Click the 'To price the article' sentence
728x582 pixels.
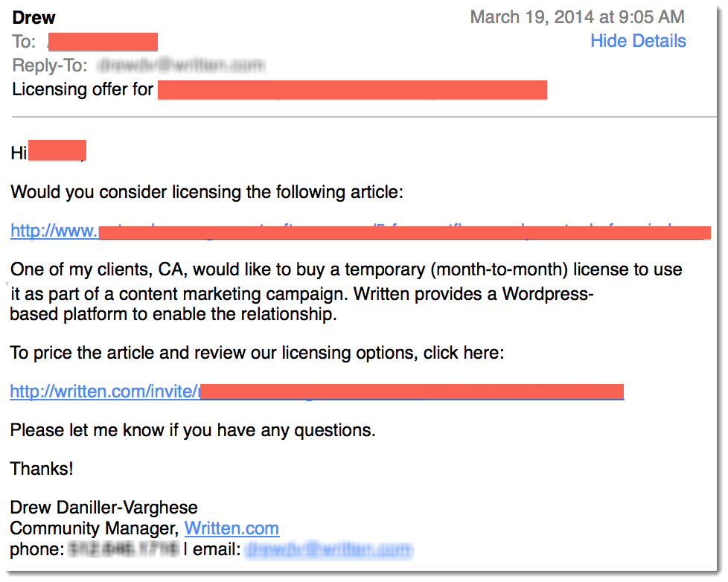pos(258,353)
